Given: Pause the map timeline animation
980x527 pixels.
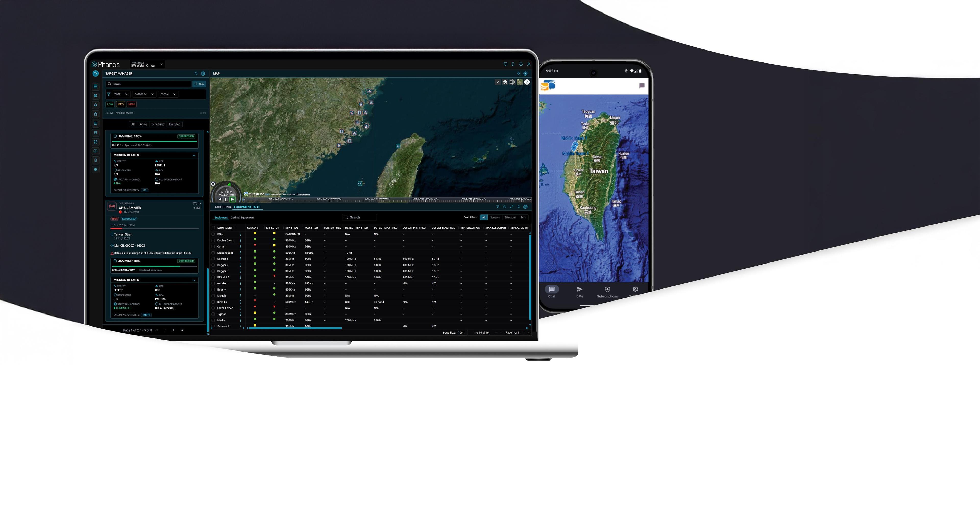Looking at the screenshot, I should 226,199.
